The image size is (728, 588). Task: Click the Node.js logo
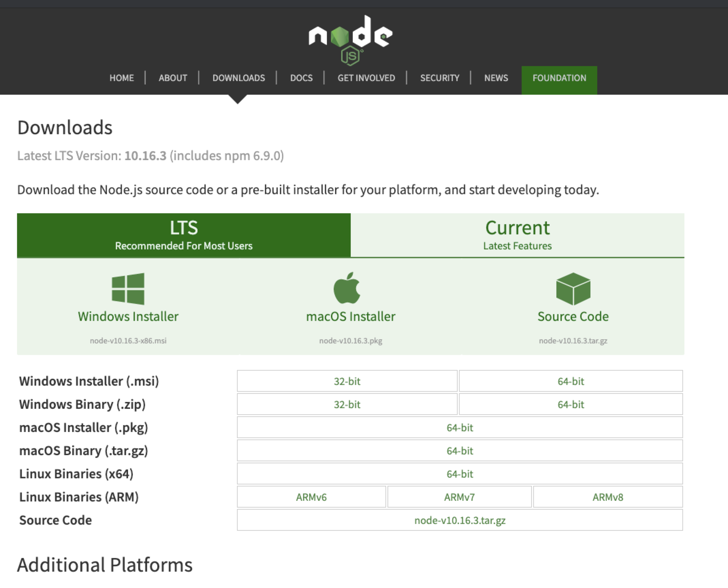[350, 39]
